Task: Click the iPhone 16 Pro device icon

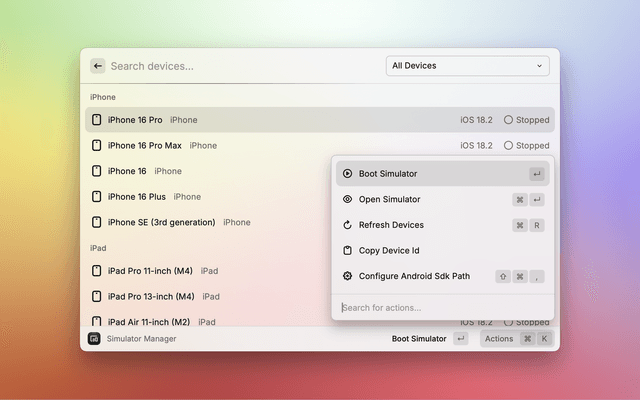Action: pos(97,120)
